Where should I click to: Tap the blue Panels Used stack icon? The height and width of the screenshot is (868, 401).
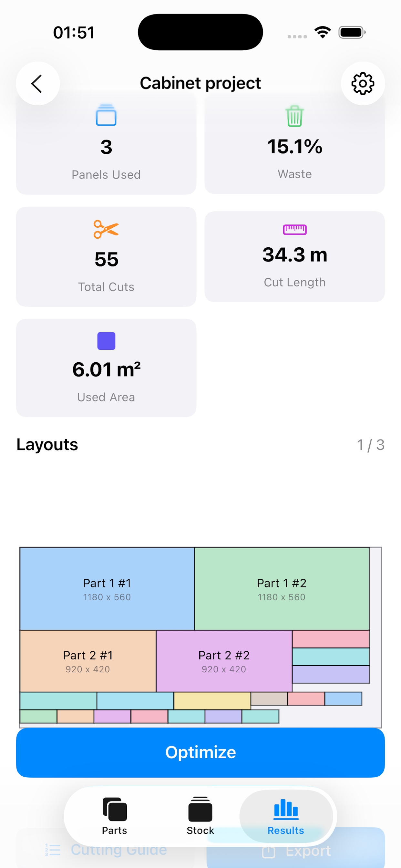[x=106, y=116]
